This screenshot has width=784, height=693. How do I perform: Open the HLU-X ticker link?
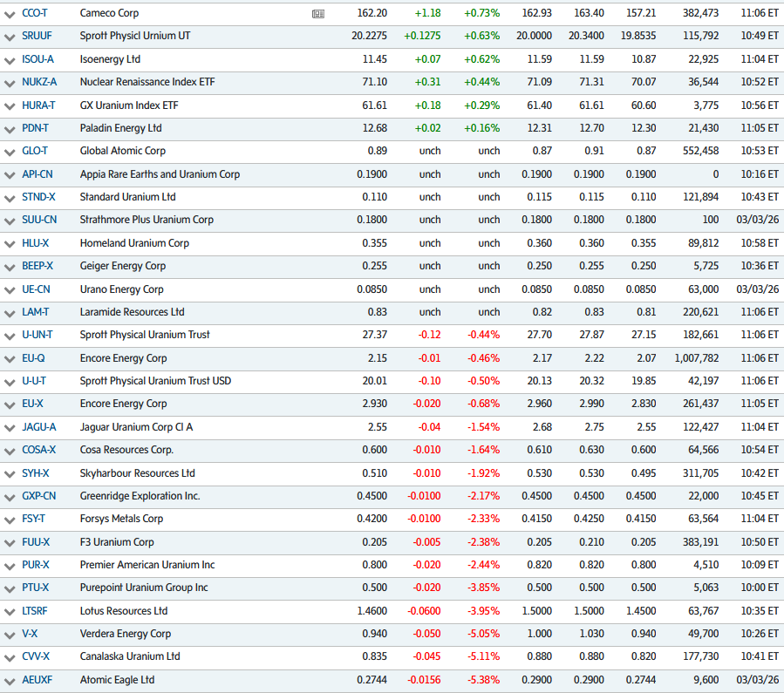tap(35, 243)
